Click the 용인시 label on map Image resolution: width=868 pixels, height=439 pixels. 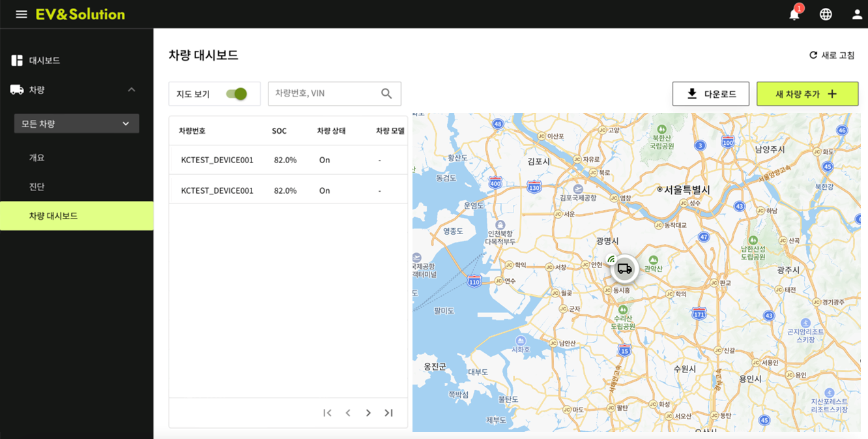pos(750,378)
